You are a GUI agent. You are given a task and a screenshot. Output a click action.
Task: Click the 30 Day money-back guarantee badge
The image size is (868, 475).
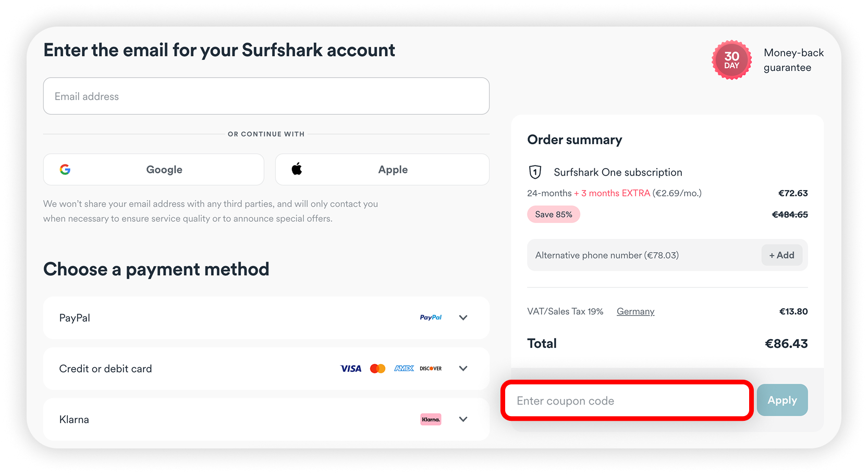pos(731,60)
